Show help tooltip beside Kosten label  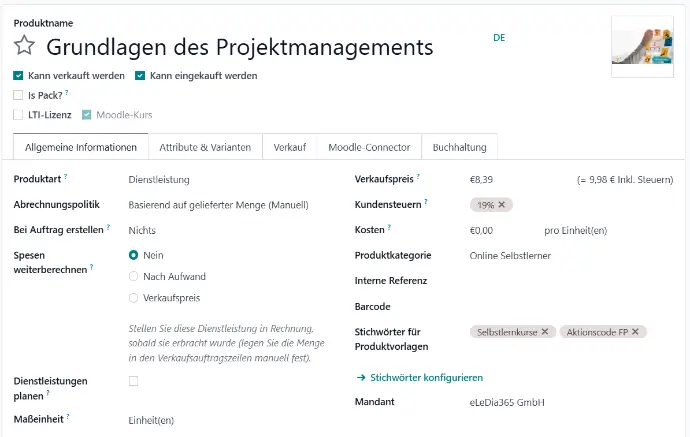pyautogui.click(x=389, y=228)
